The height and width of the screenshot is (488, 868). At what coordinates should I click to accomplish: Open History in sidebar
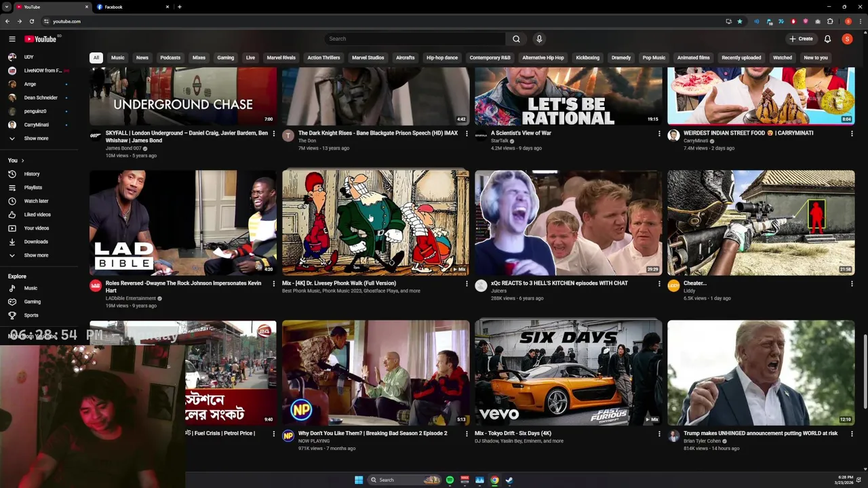32,174
